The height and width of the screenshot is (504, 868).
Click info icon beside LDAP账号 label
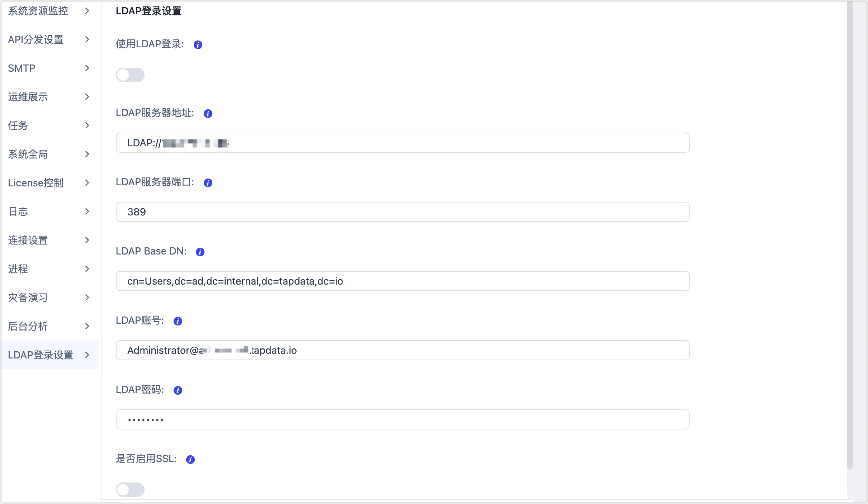(x=178, y=321)
